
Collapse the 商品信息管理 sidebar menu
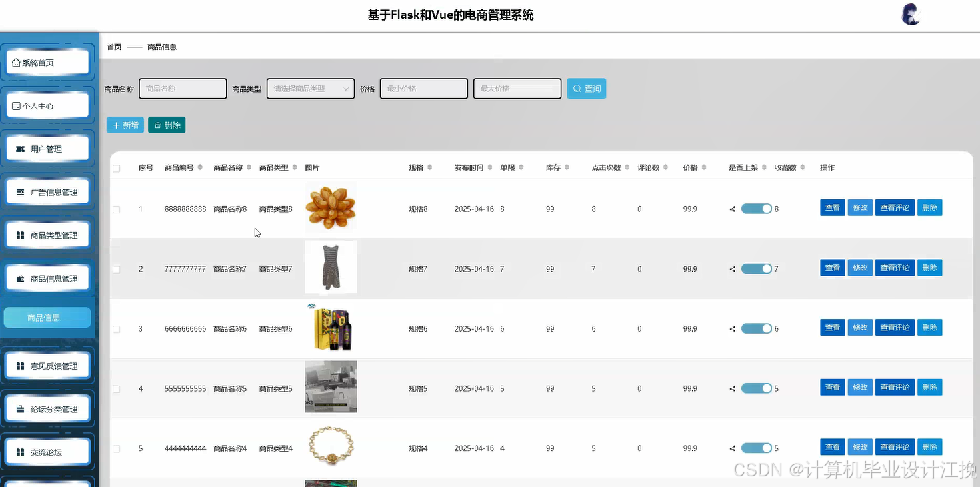tap(47, 279)
